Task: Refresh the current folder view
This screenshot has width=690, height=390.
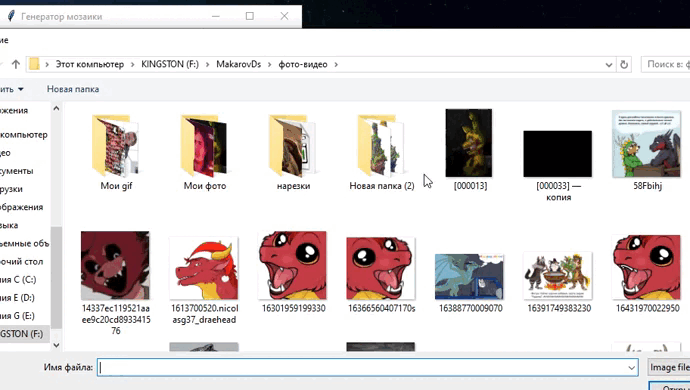Action: (x=624, y=65)
